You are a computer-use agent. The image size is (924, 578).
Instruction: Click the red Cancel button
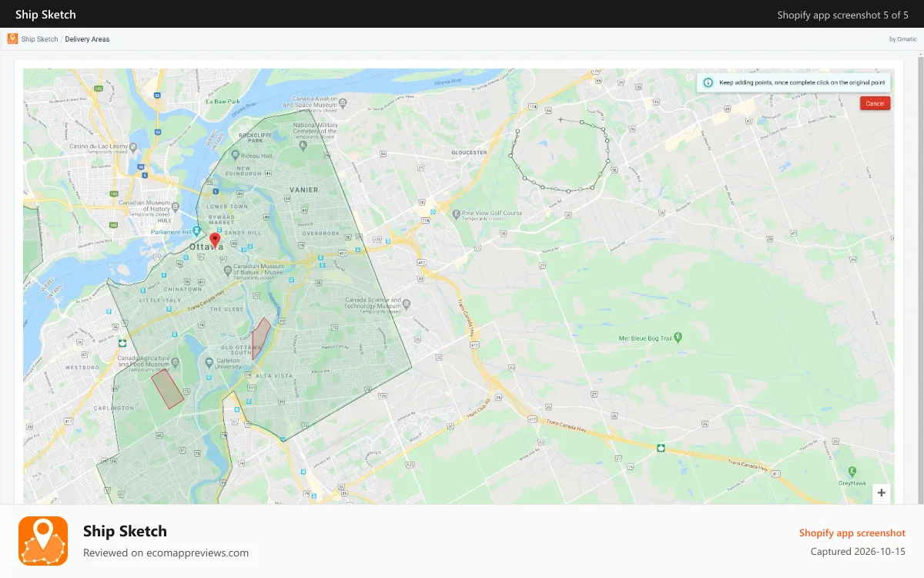[x=875, y=103]
